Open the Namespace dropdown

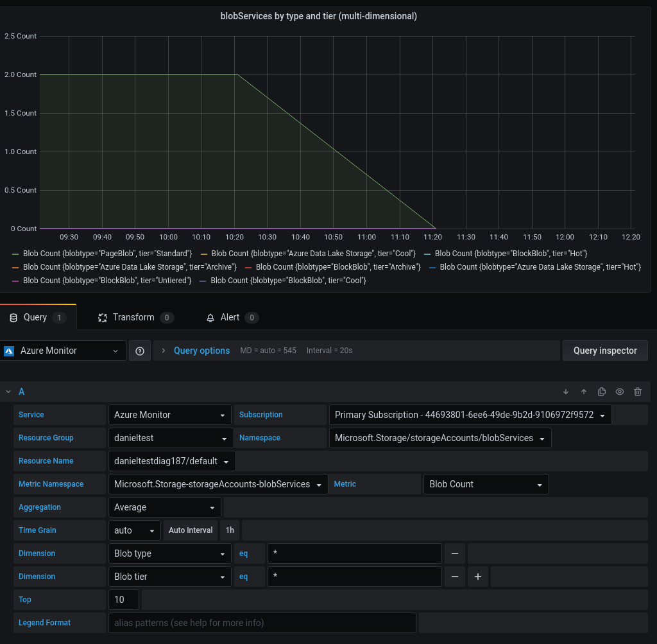440,438
